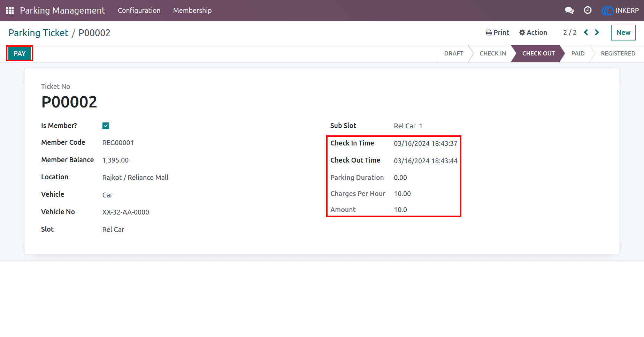Click the New button
This screenshot has height=337, width=644.
(x=623, y=32)
